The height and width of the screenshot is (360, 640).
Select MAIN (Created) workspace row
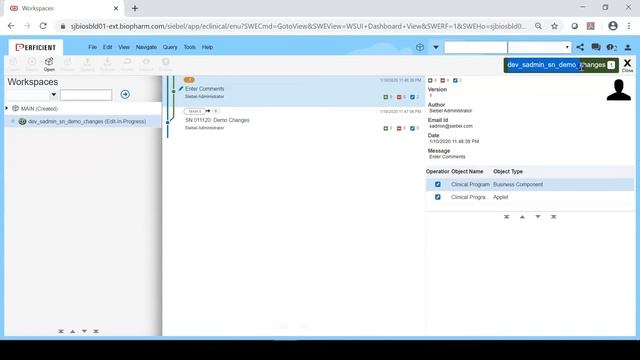[83, 109]
